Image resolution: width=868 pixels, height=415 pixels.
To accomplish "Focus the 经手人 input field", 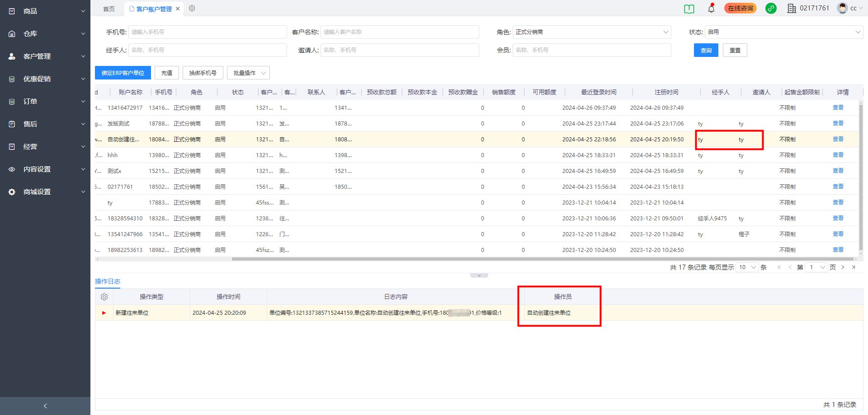I will coord(208,50).
